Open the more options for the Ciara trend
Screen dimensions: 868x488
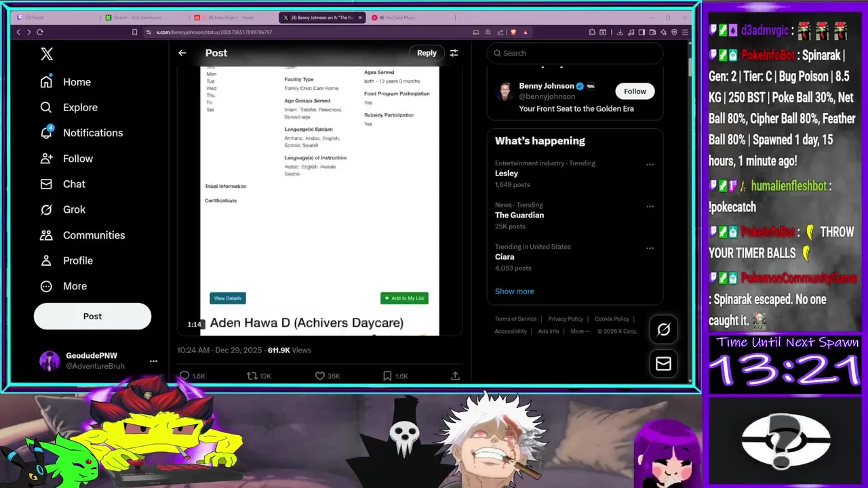(x=650, y=248)
